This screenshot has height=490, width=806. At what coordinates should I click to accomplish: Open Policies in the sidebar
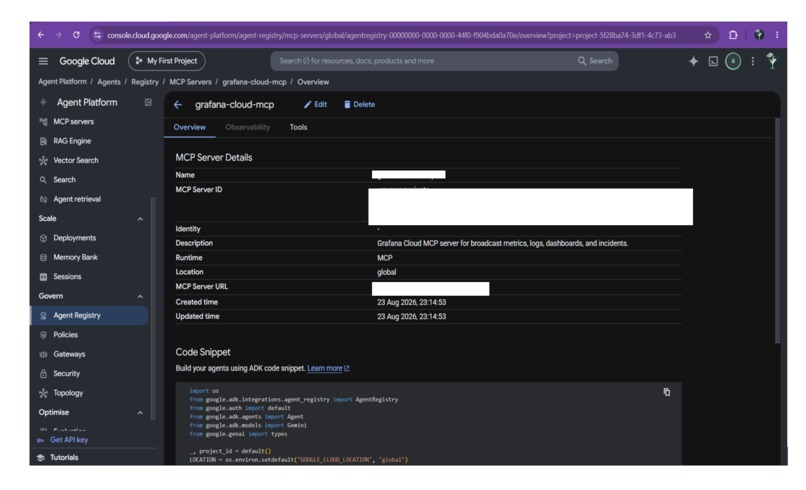coord(65,335)
